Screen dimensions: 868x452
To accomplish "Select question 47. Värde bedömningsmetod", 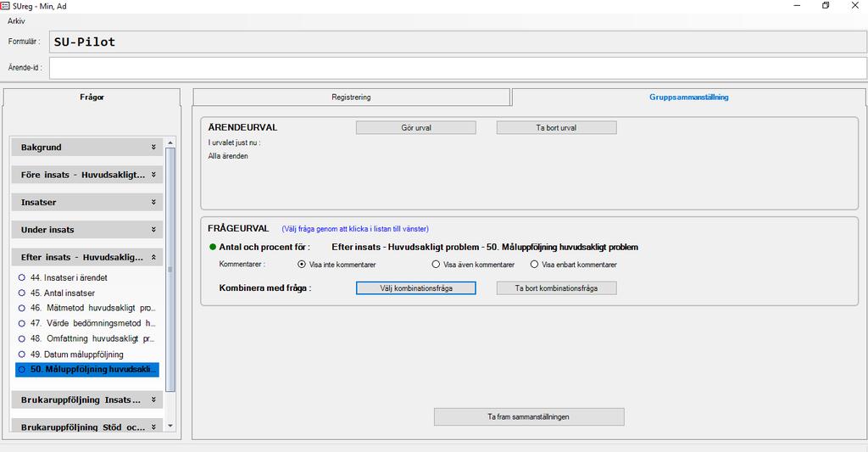I will [x=87, y=323].
